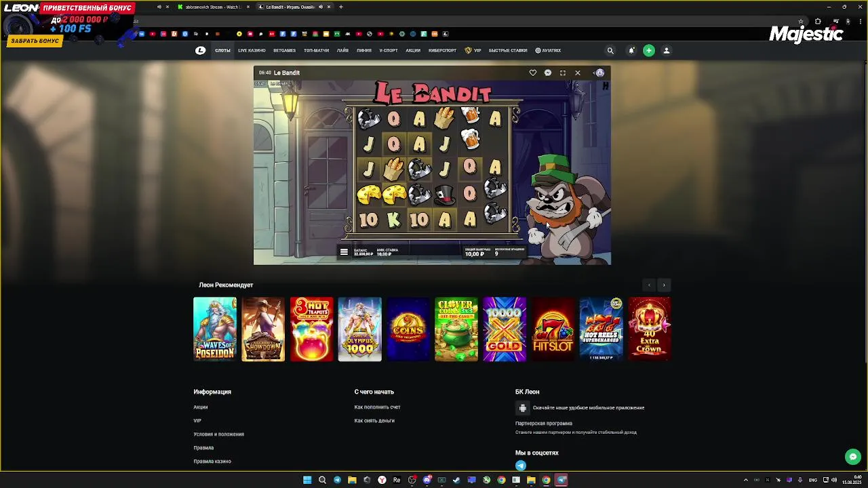The height and width of the screenshot is (488, 868).
Task: Open the Акции navigation item
Action: point(413,50)
